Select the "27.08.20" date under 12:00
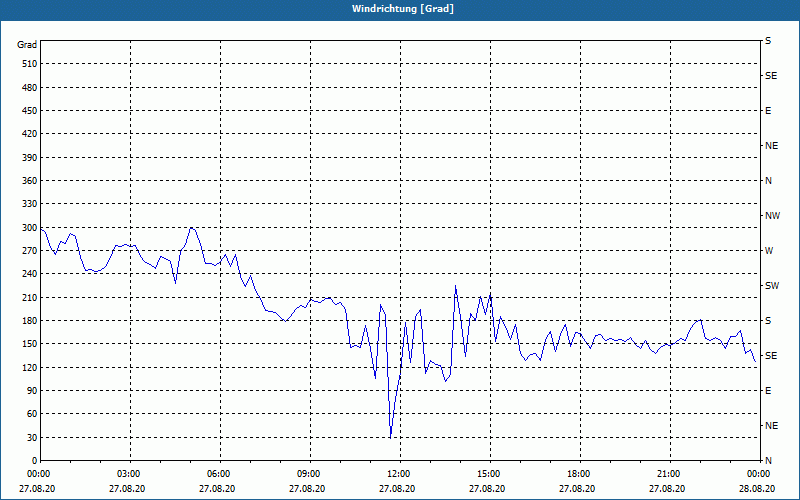This screenshot has height=500, width=800. click(397, 489)
